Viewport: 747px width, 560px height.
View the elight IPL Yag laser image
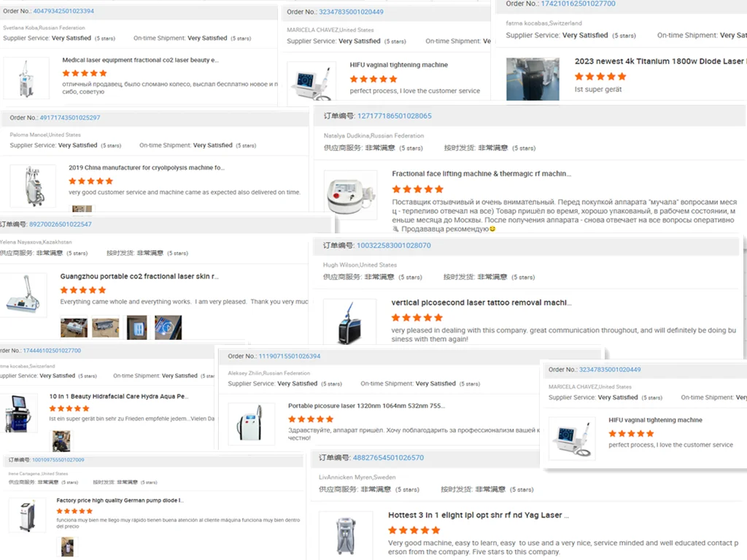pos(346,536)
